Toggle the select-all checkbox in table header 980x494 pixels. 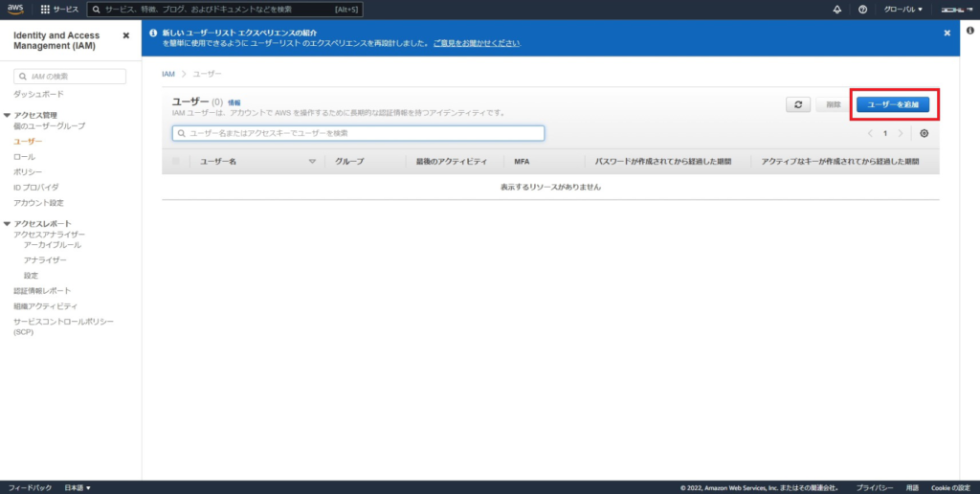pyautogui.click(x=175, y=162)
